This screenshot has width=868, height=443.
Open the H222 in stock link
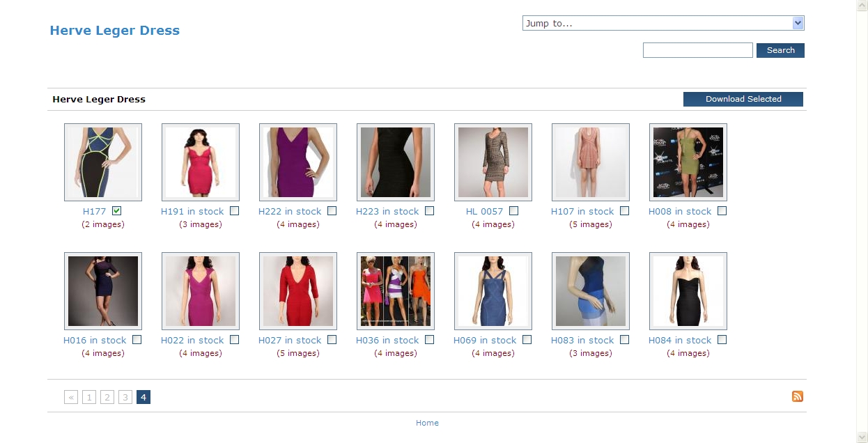point(290,211)
